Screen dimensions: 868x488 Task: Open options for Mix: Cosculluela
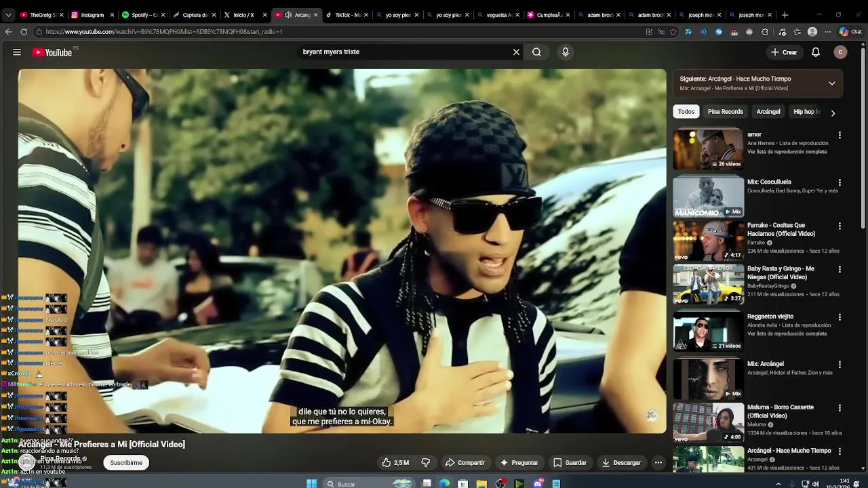tap(840, 183)
